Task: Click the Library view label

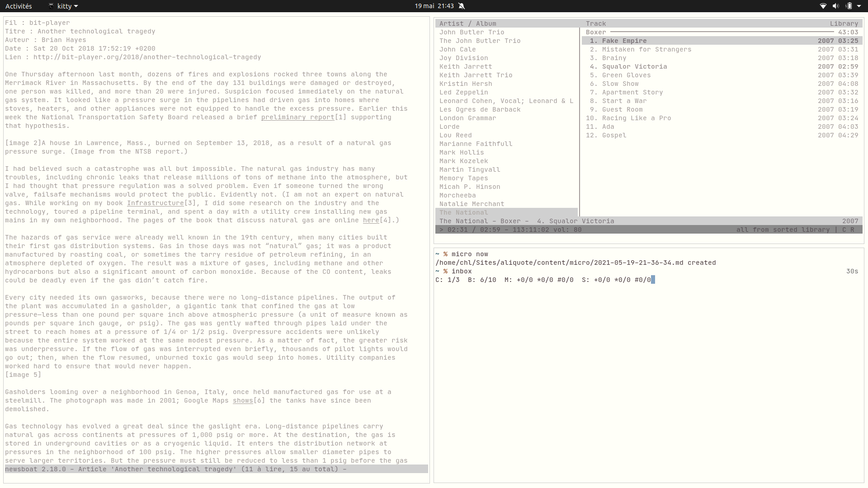Action: [x=844, y=23]
